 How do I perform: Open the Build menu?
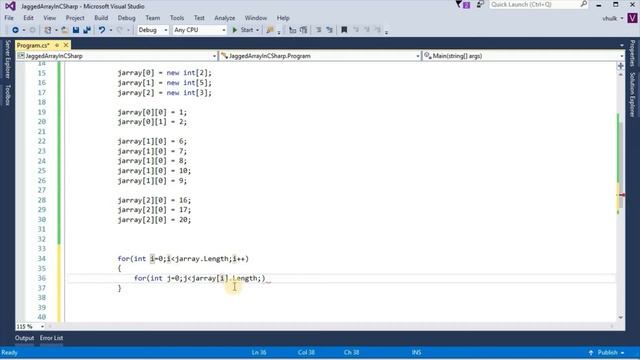point(101,18)
